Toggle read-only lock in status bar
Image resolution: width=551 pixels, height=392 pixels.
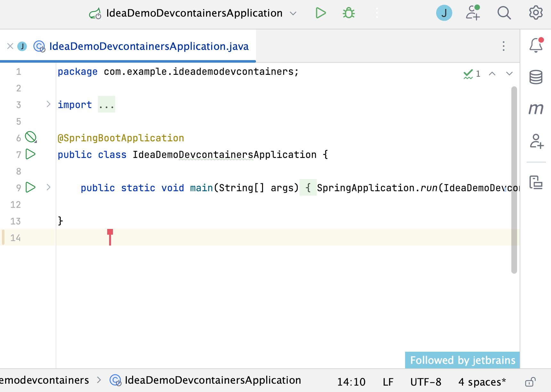530,382
